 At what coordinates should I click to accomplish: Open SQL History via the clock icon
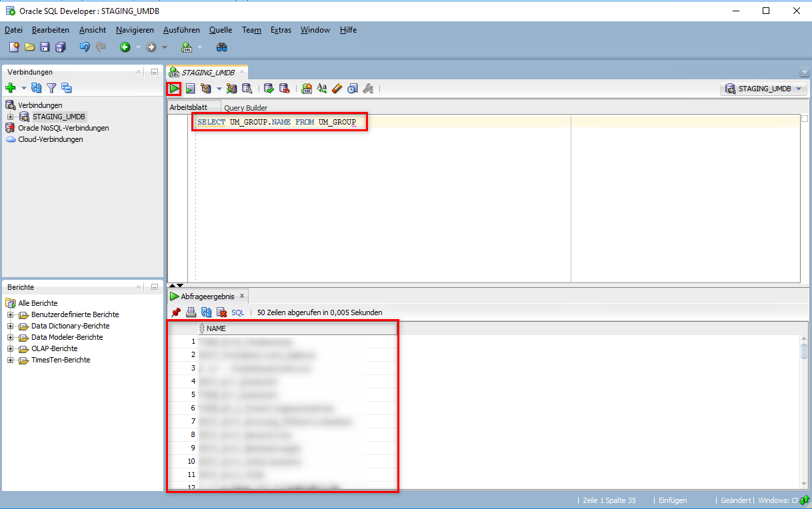351,88
